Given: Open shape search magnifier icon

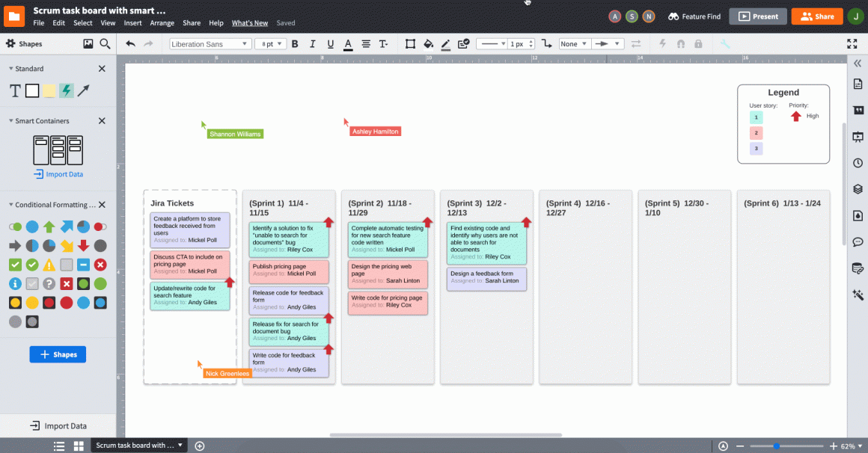Looking at the screenshot, I should point(105,44).
